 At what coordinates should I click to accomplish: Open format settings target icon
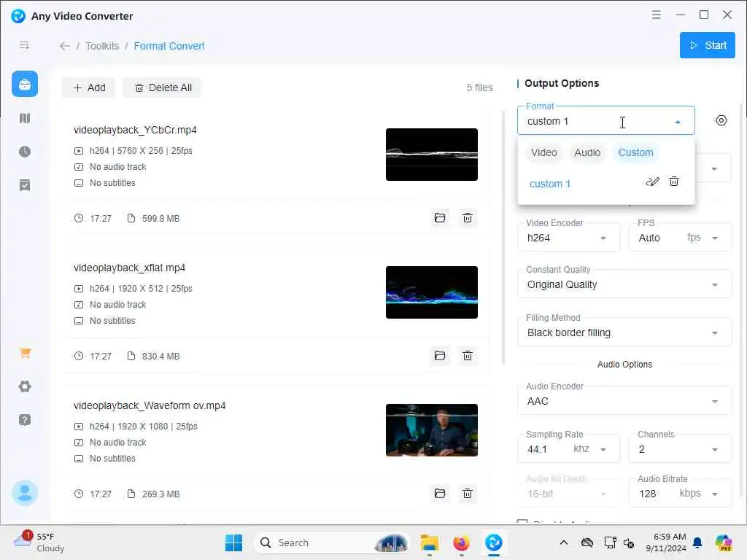[721, 120]
